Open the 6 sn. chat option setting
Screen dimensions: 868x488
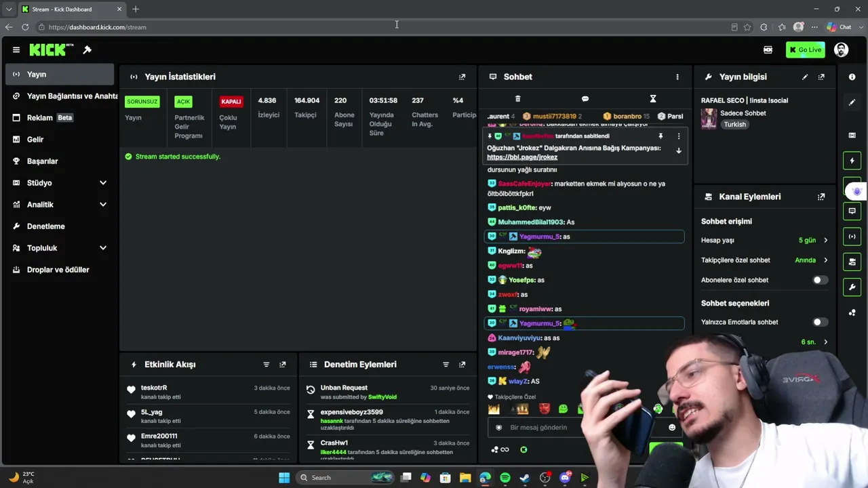[x=813, y=342]
